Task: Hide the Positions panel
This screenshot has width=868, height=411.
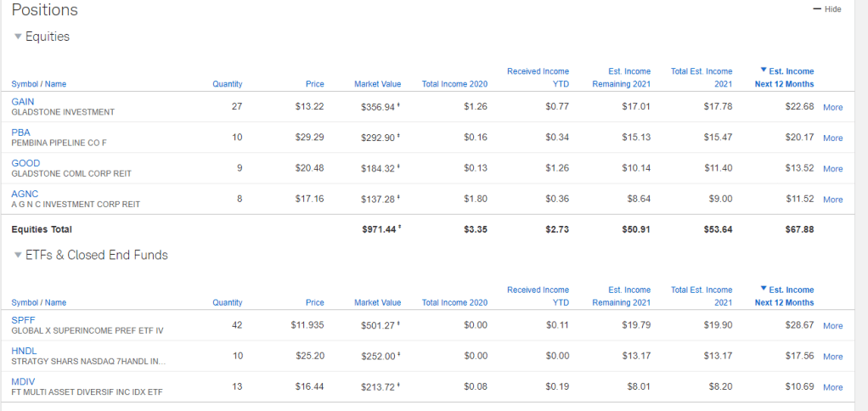Action: (x=827, y=9)
